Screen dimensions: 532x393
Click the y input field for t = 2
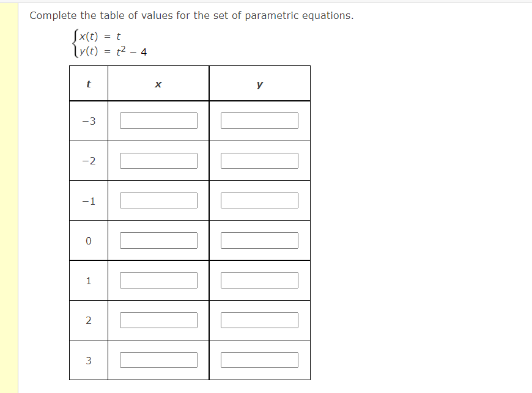[x=259, y=320]
